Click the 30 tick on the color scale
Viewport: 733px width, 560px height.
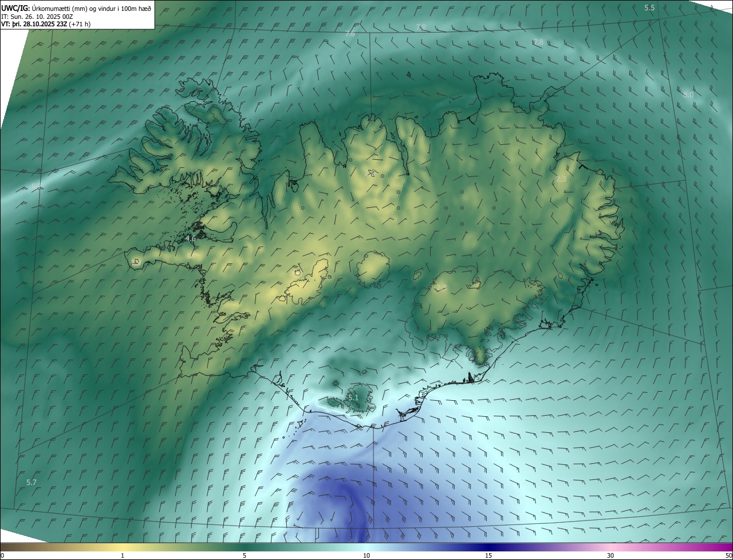tap(610, 555)
